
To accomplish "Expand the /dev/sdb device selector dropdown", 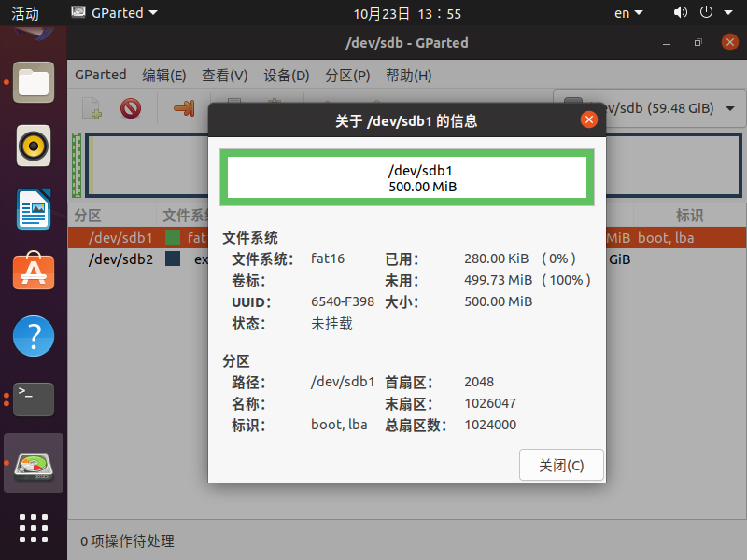I will click(x=729, y=108).
